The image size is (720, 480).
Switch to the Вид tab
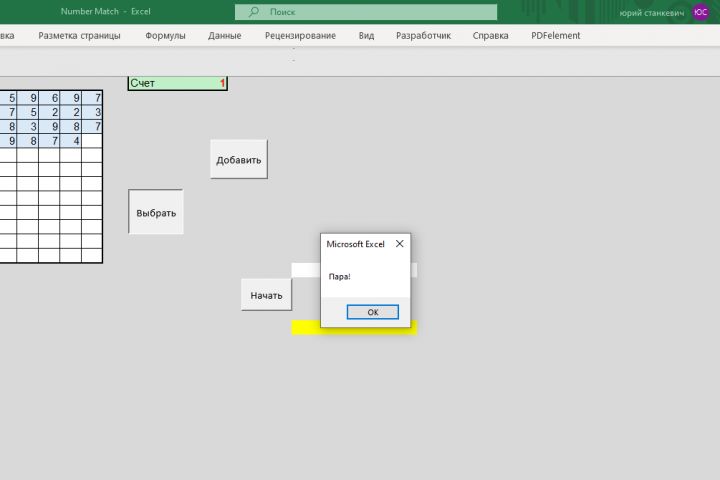366,35
